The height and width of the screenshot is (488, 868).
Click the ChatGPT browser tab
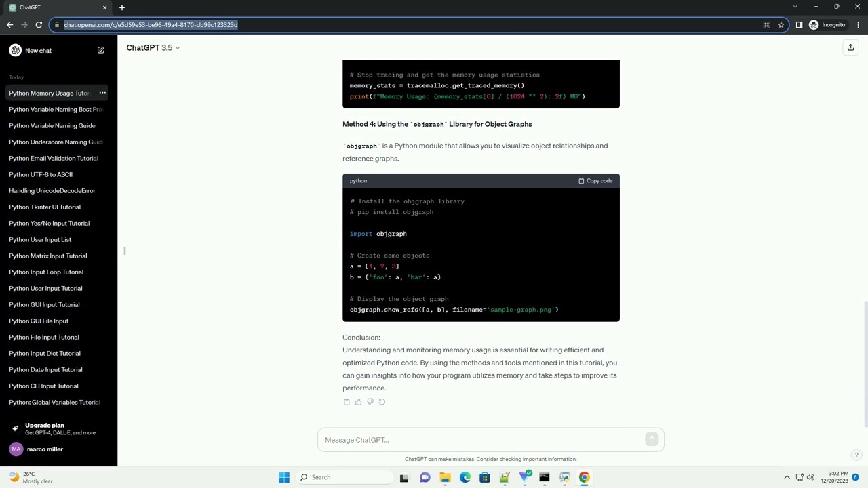[57, 7]
